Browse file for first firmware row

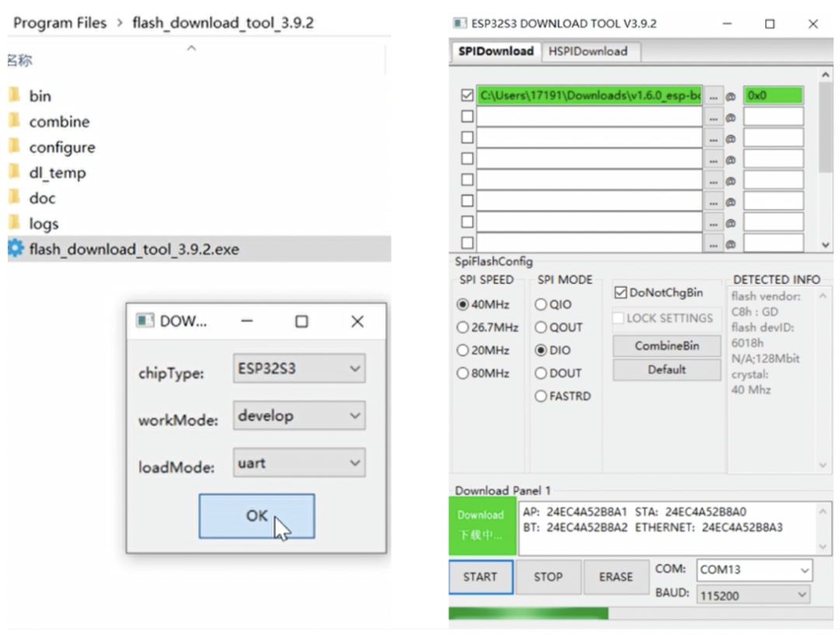click(x=713, y=96)
